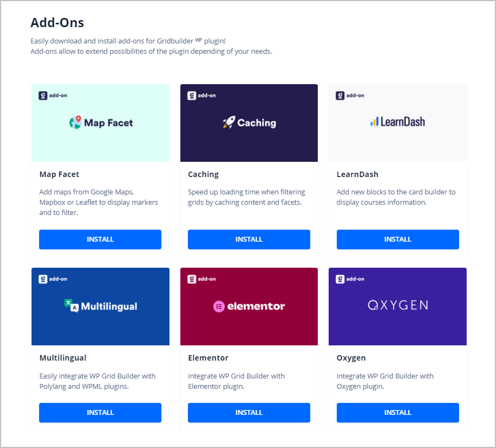Click add-on badge icon on Caching card

pos(191,96)
